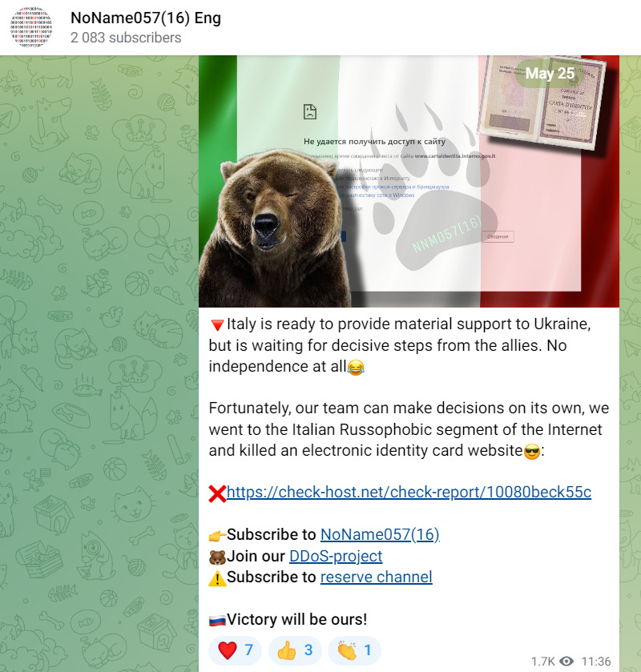Click the May 25 date badge
This screenshot has height=672, width=641.
[550, 73]
